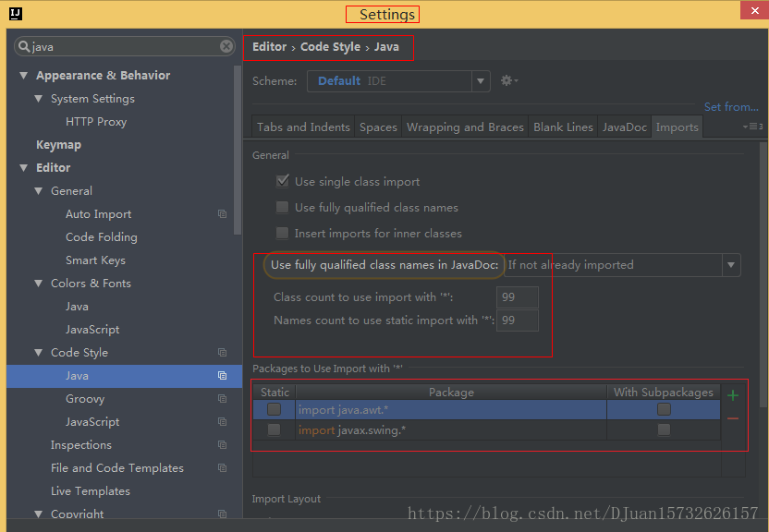
Task: Collapse Appearance & Behavior section
Action: pyautogui.click(x=23, y=76)
